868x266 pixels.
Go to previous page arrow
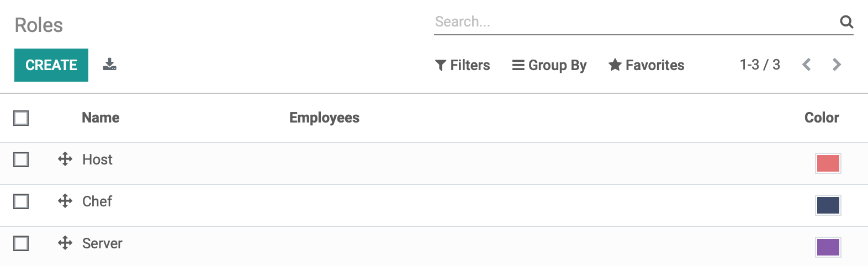click(806, 65)
